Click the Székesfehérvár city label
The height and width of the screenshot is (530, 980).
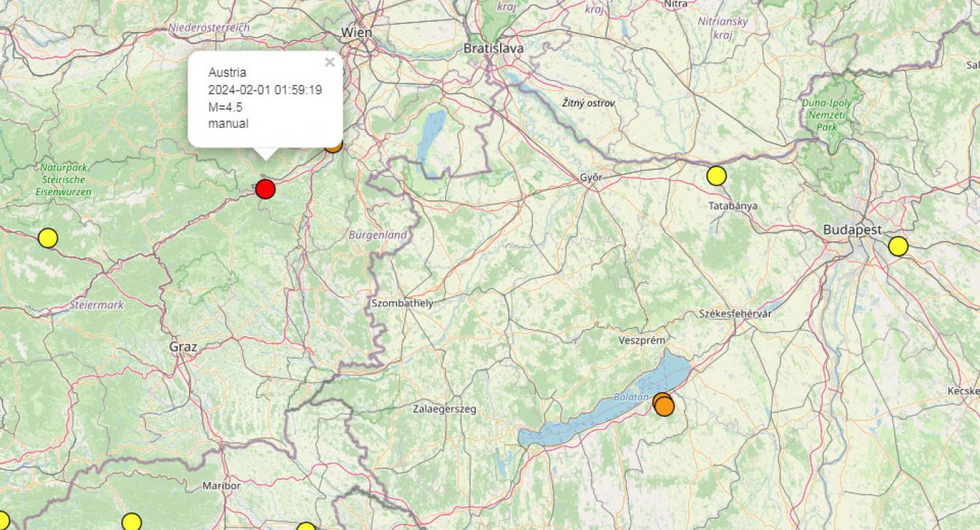pos(735,313)
